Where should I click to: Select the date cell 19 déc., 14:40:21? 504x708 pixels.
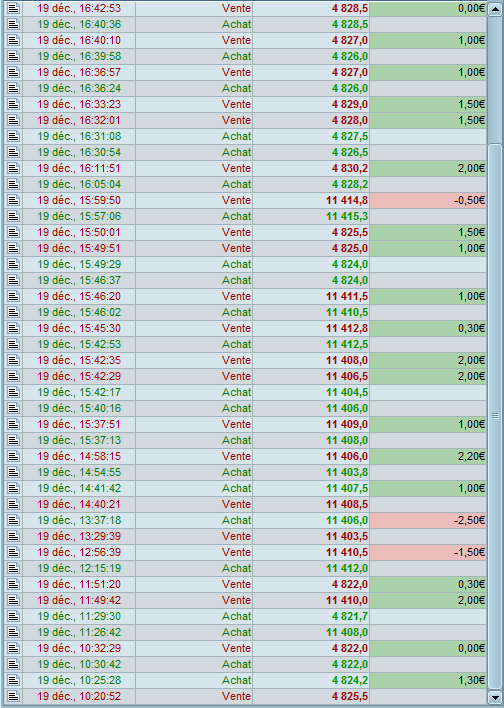click(x=79, y=504)
